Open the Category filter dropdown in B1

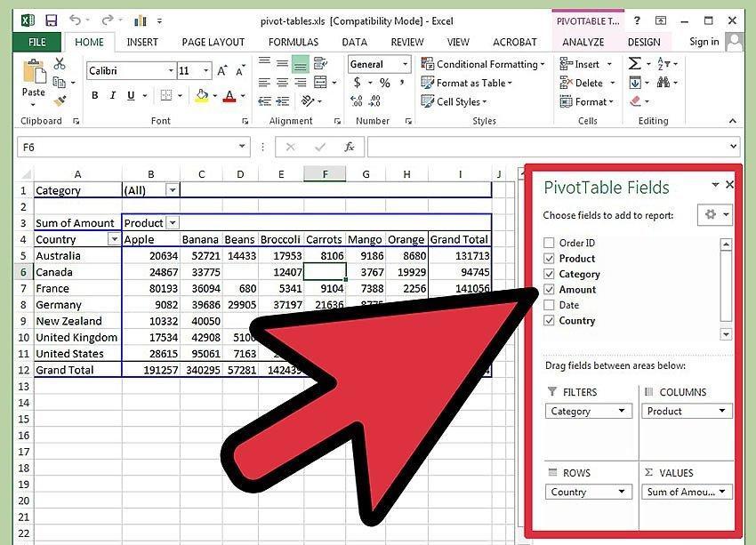click(173, 190)
